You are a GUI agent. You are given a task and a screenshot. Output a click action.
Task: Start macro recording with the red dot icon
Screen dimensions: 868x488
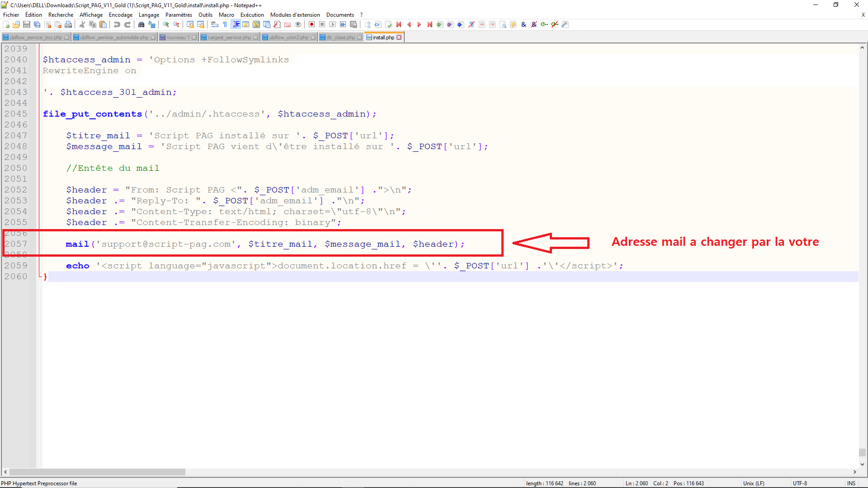(x=311, y=24)
